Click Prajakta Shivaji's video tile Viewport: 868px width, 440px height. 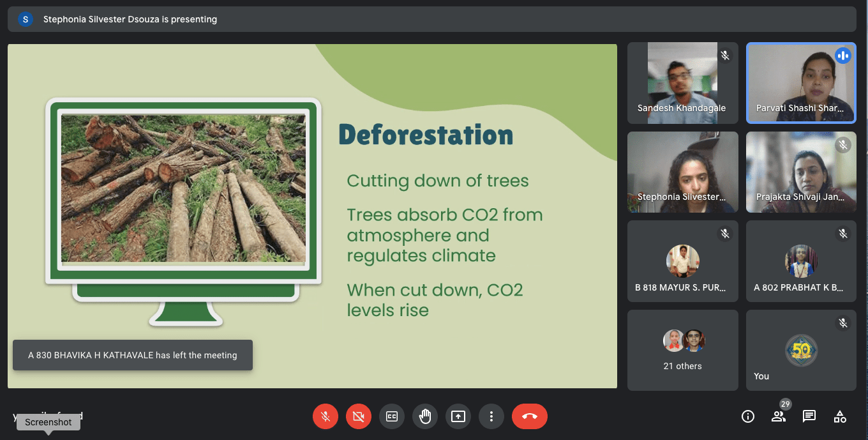(x=801, y=172)
